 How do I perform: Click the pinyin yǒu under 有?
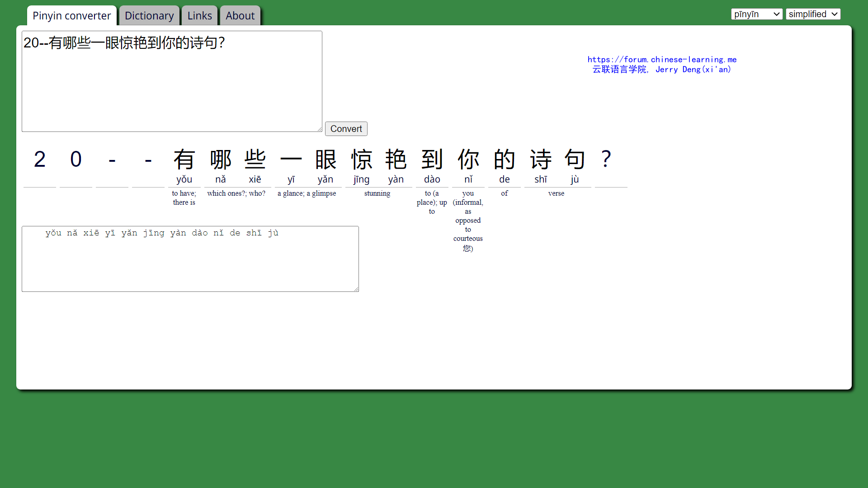click(184, 179)
